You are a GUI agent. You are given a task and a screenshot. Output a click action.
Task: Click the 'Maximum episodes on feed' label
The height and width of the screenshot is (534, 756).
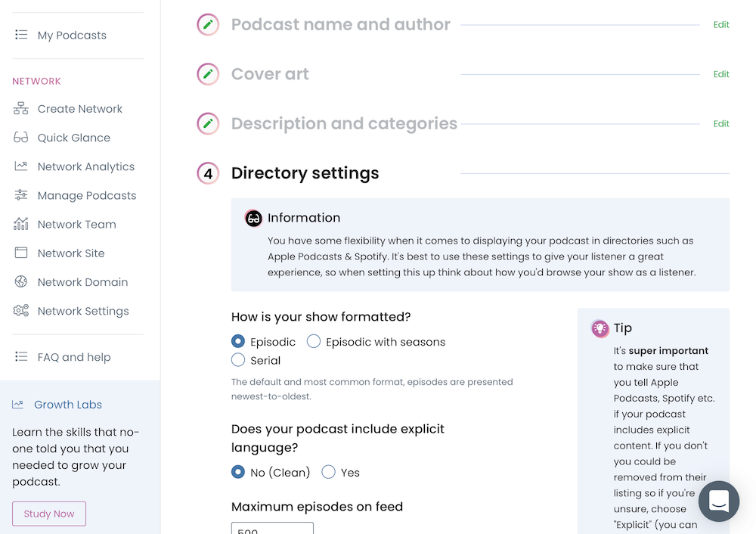pyautogui.click(x=317, y=507)
